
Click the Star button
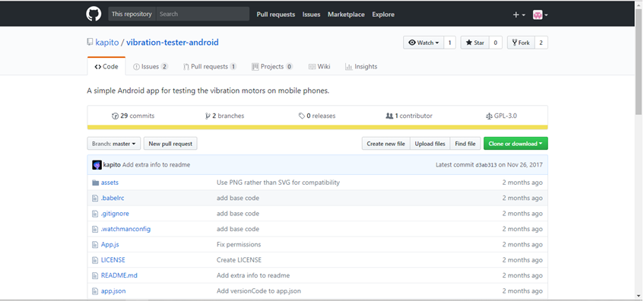474,43
